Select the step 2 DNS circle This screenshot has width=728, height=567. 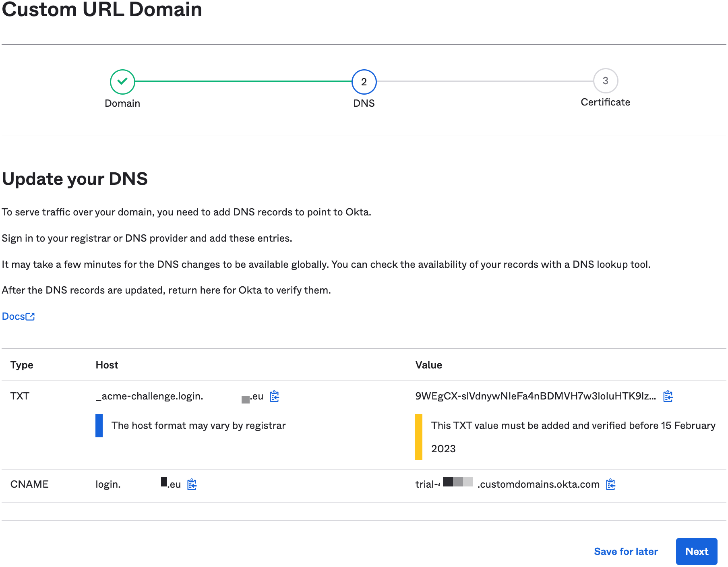pos(364,82)
